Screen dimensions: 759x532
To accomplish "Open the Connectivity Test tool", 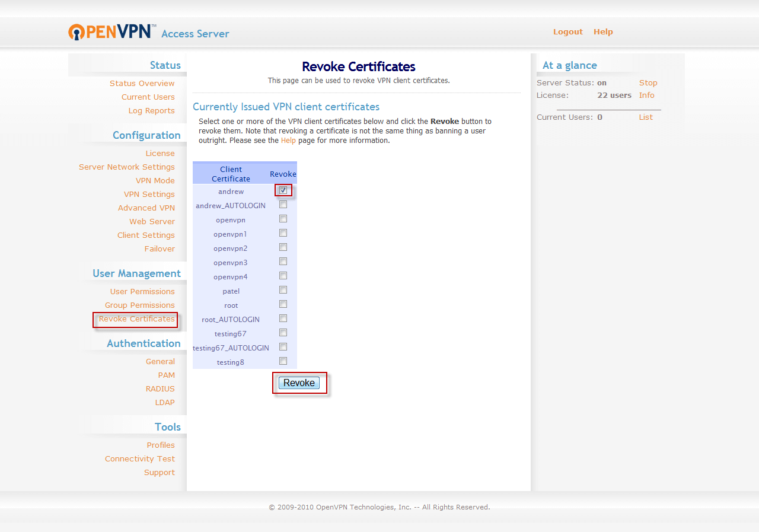I will [x=140, y=458].
